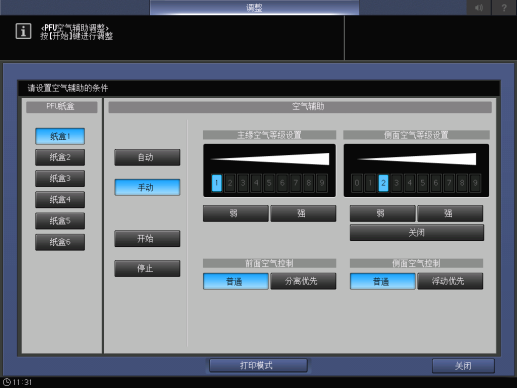Click the 11:31 time display
The height and width of the screenshot is (388, 517).
pos(22,382)
